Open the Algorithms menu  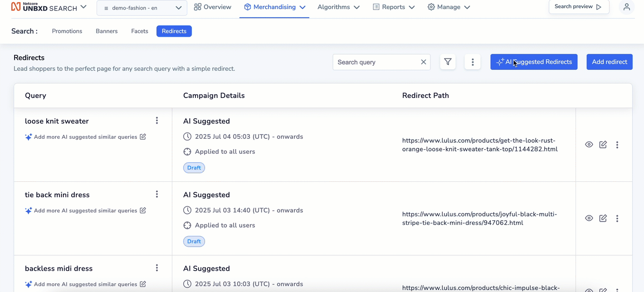pos(338,7)
